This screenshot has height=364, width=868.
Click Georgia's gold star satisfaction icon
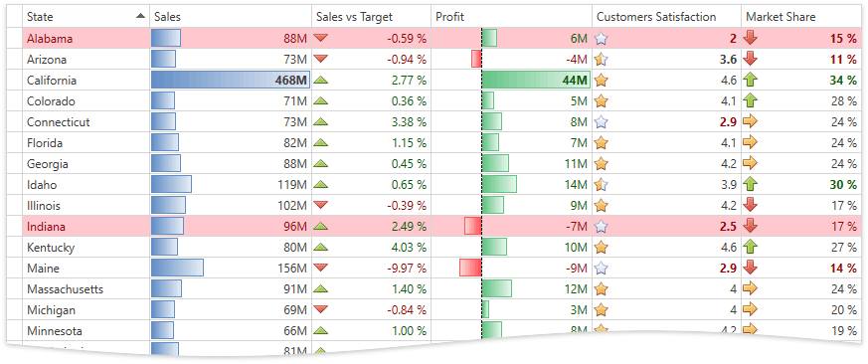click(602, 163)
